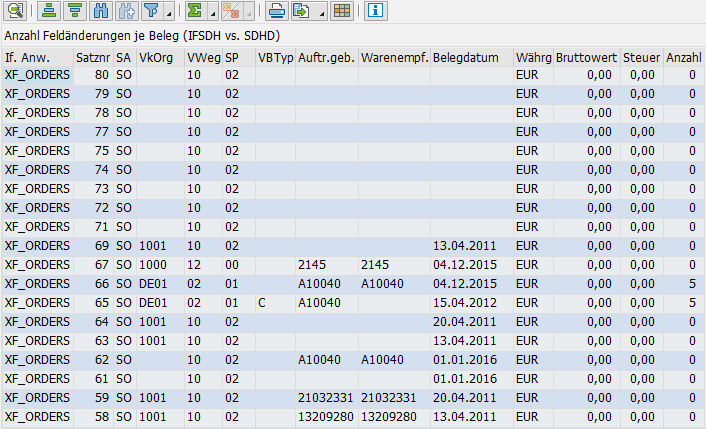The width and height of the screenshot is (706, 429).
Task: Open the layout grid icon
Action: (342, 12)
